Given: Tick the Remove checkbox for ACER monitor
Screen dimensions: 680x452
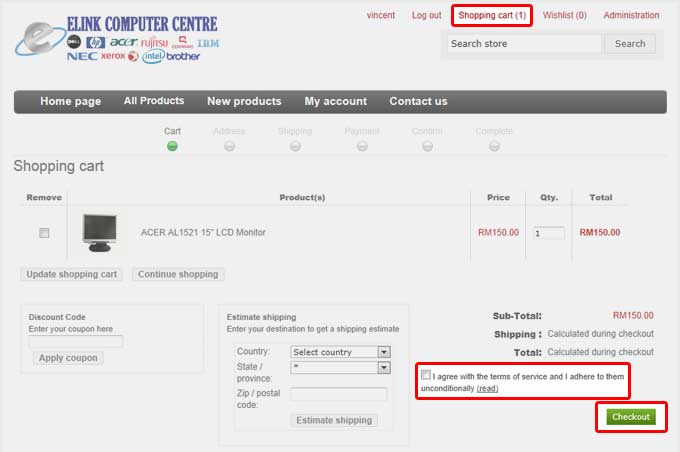Looking at the screenshot, I should 44,233.
